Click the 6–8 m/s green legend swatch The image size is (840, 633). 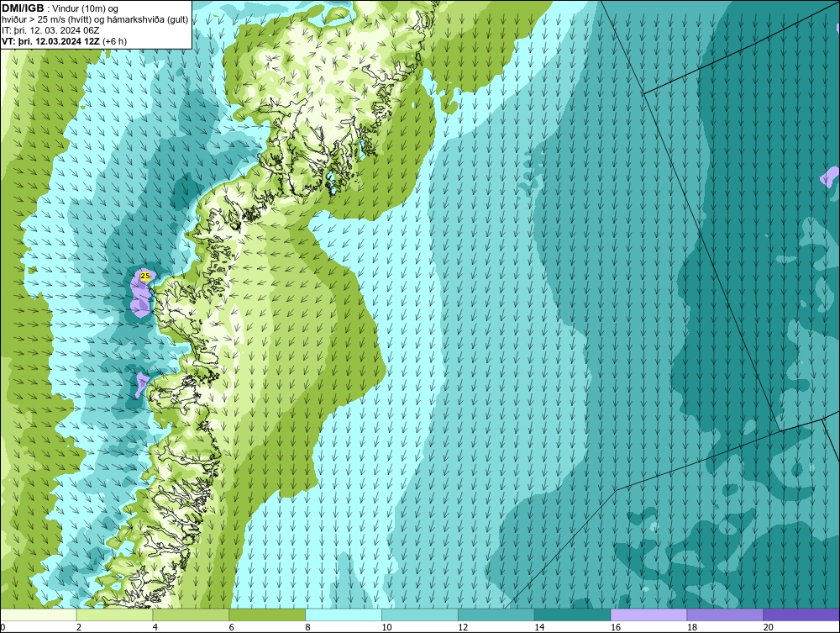(267, 615)
